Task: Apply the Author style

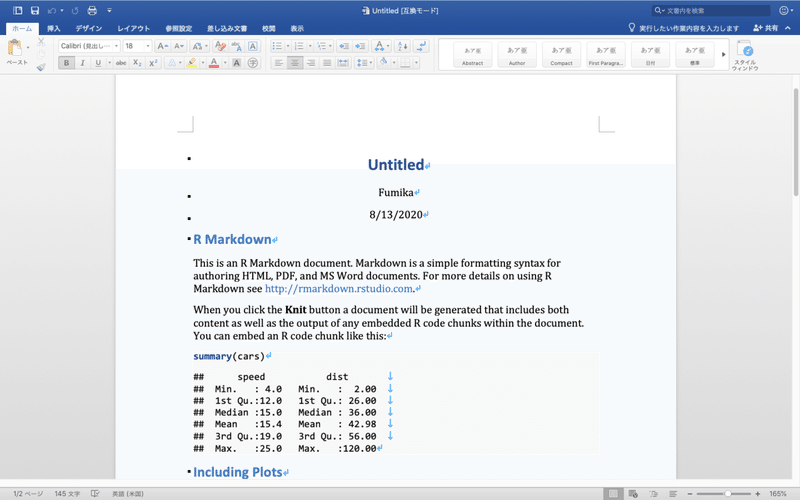Action: click(x=517, y=55)
